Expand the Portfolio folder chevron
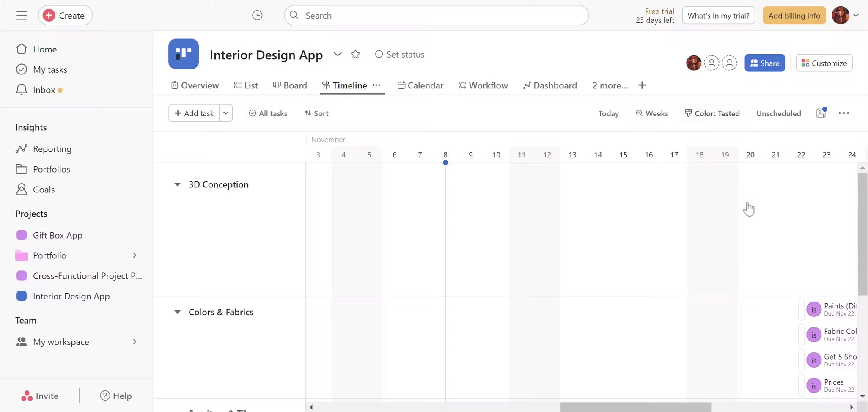This screenshot has height=412, width=868. click(135, 255)
